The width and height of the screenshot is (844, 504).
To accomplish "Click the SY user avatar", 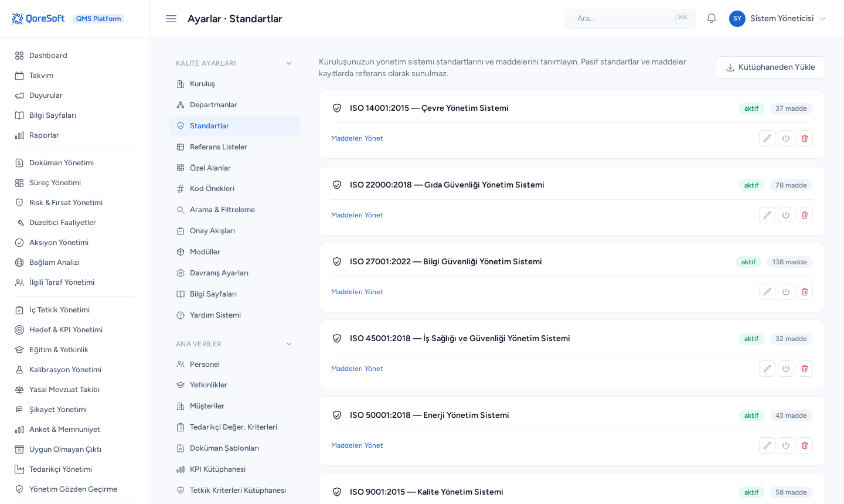I will (x=737, y=19).
